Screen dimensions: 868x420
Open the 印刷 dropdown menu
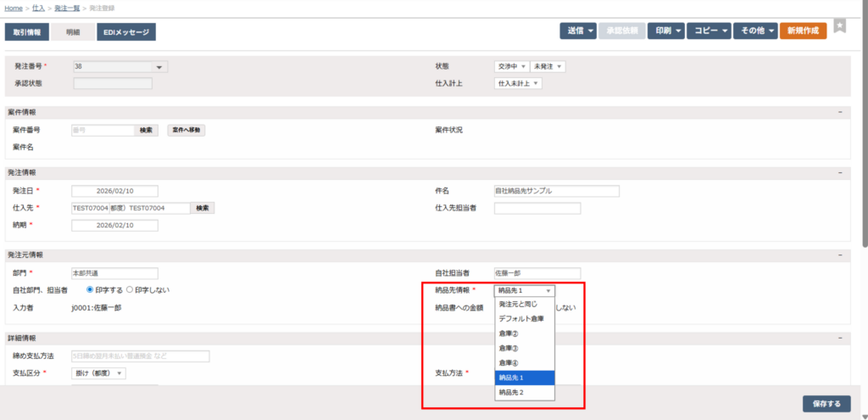click(x=666, y=31)
